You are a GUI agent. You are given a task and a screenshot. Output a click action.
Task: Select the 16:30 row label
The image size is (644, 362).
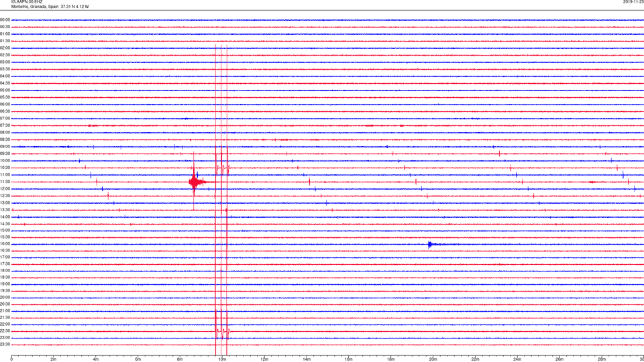click(5, 250)
